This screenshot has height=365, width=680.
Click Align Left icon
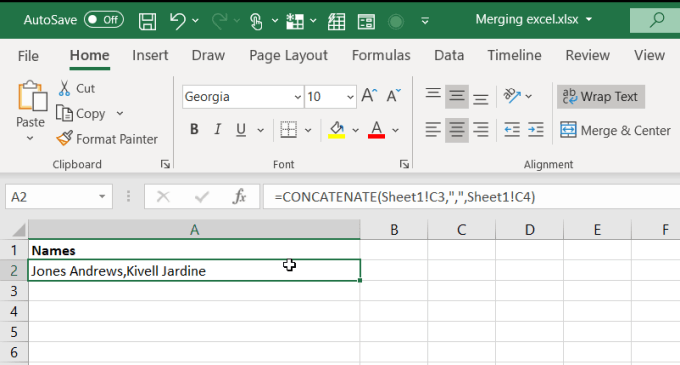click(433, 130)
